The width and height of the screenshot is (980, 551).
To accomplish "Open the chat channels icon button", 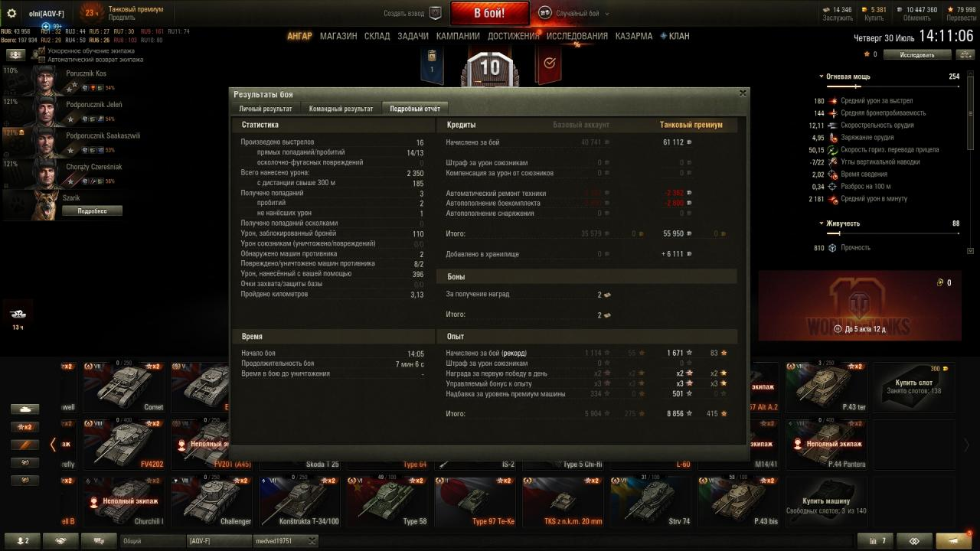I will pos(99,540).
